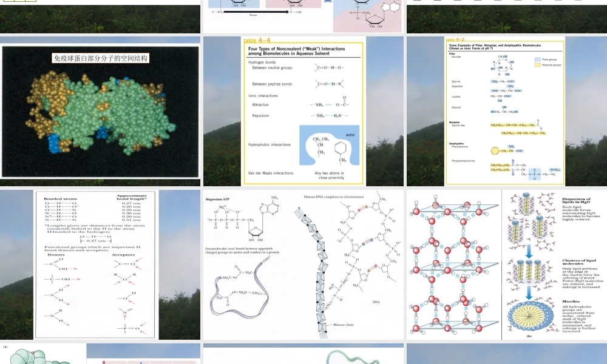
Task: Select the bottom-right landscape slide
Action: tap(506, 354)
